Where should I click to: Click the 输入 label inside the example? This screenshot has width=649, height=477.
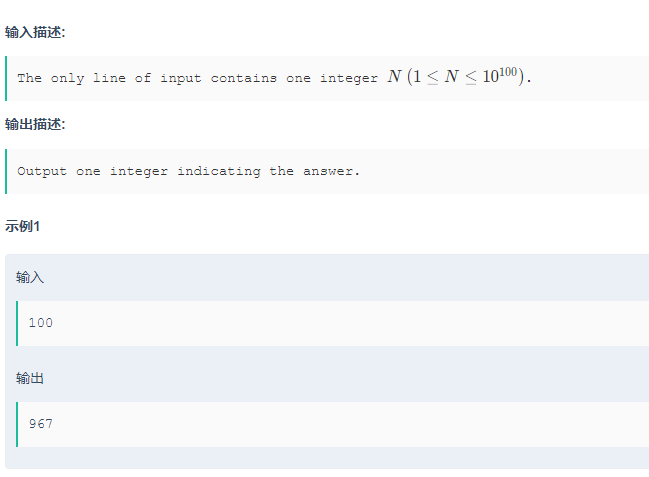pyautogui.click(x=30, y=277)
